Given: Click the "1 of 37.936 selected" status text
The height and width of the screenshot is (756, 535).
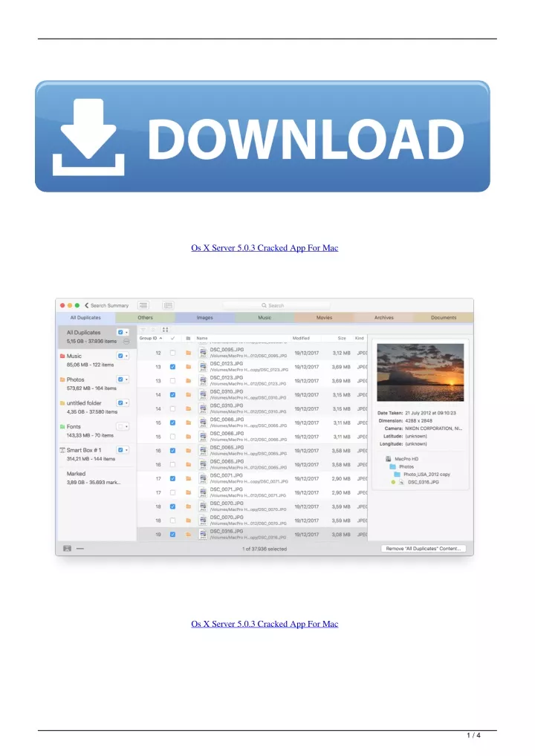Looking at the screenshot, I should [265, 549].
